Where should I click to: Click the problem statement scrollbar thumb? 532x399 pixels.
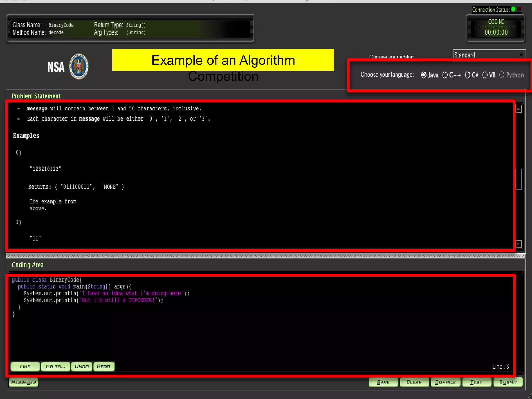pyautogui.click(x=518, y=179)
